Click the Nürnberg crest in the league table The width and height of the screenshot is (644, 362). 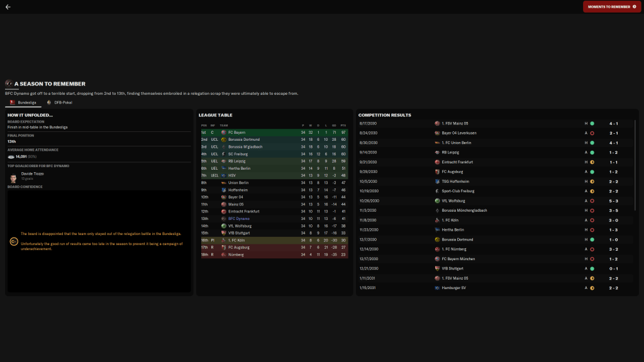(224, 255)
